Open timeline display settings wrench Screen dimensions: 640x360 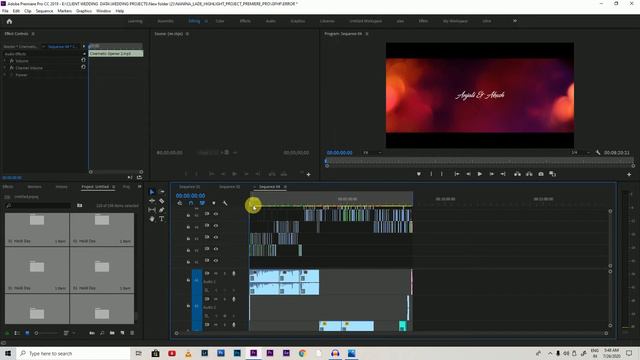click(x=225, y=203)
